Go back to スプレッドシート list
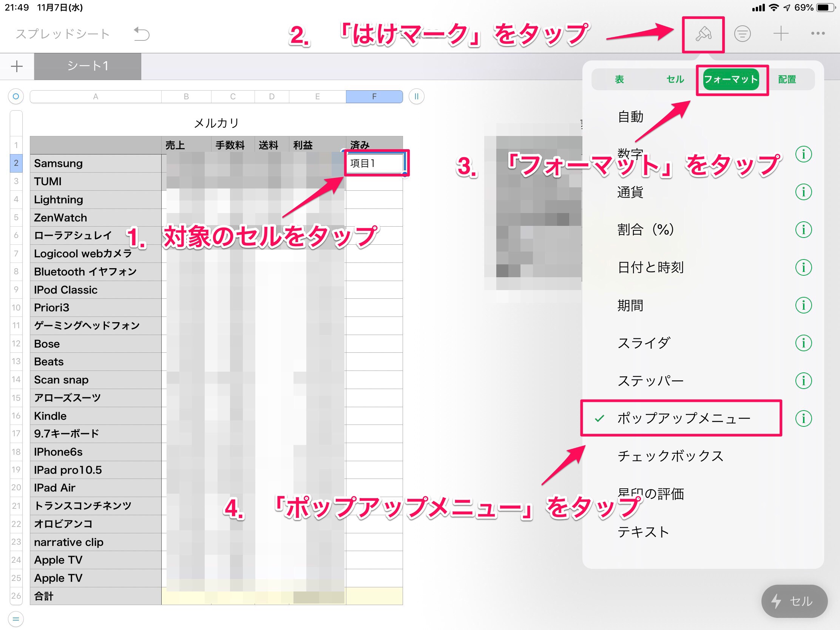 point(63,34)
